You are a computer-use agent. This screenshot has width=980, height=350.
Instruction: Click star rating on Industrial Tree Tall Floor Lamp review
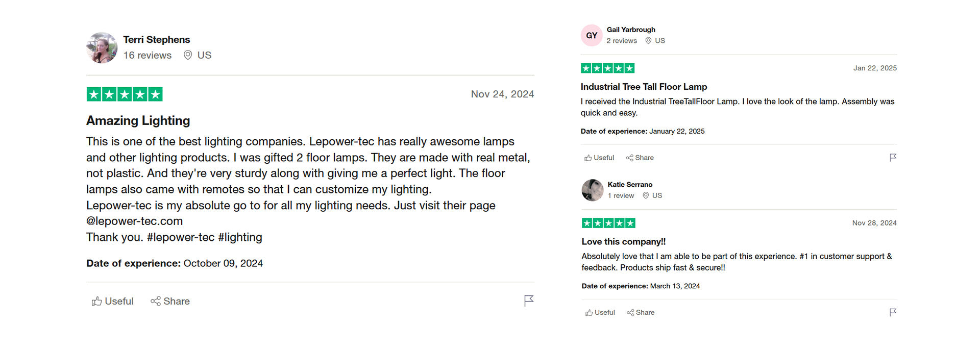(x=607, y=68)
